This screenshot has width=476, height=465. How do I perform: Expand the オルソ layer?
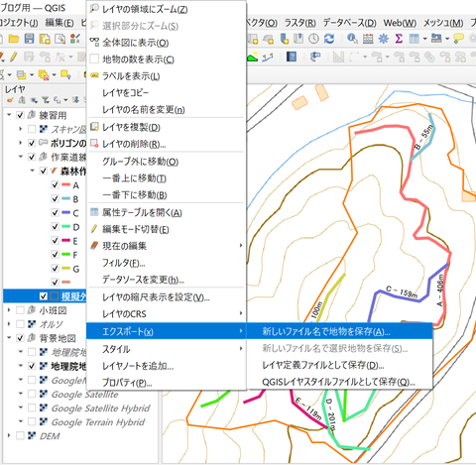(x=9, y=324)
